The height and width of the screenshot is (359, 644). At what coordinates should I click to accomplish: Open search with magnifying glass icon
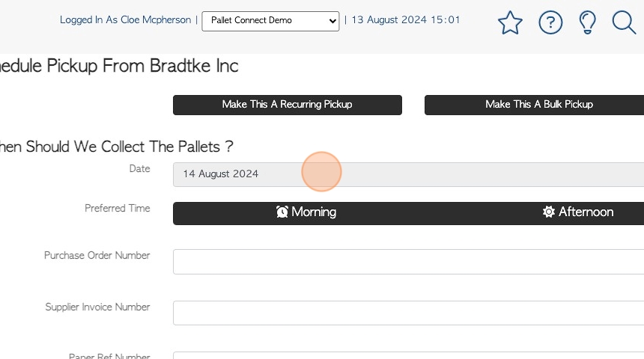(624, 22)
